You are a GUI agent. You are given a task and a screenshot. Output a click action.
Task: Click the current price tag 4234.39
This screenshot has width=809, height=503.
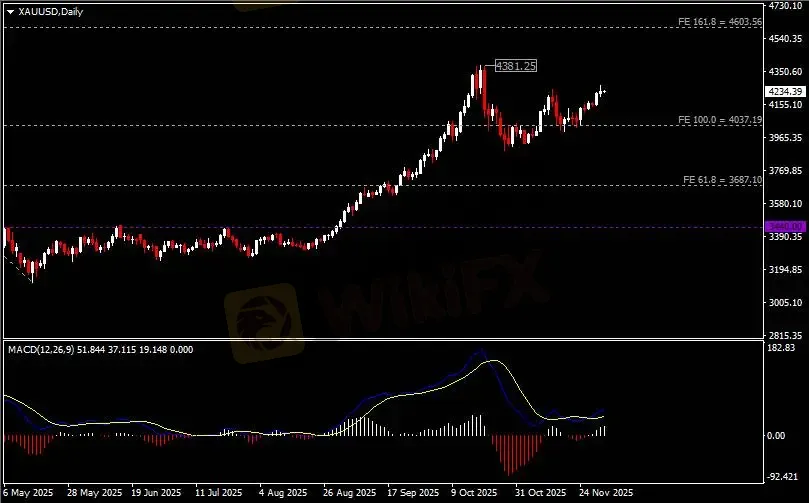[x=785, y=91]
